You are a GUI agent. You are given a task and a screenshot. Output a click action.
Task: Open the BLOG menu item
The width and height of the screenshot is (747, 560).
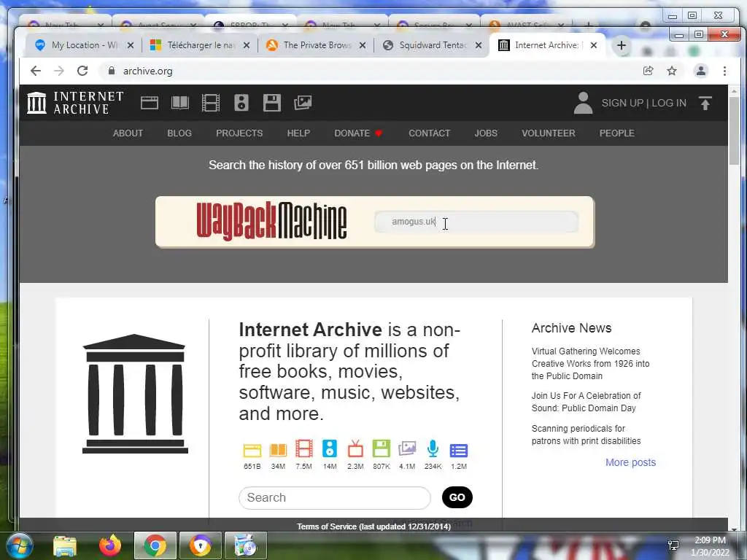coord(179,133)
